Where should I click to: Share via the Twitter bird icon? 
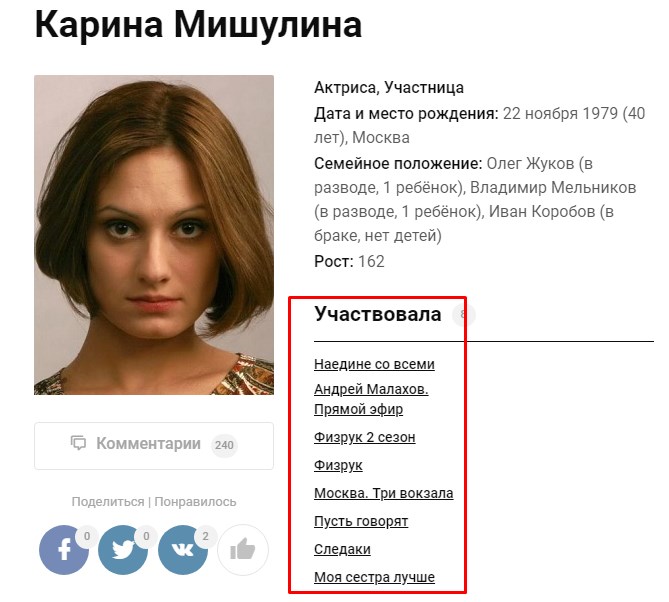pyautogui.click(x=123, y=550)
